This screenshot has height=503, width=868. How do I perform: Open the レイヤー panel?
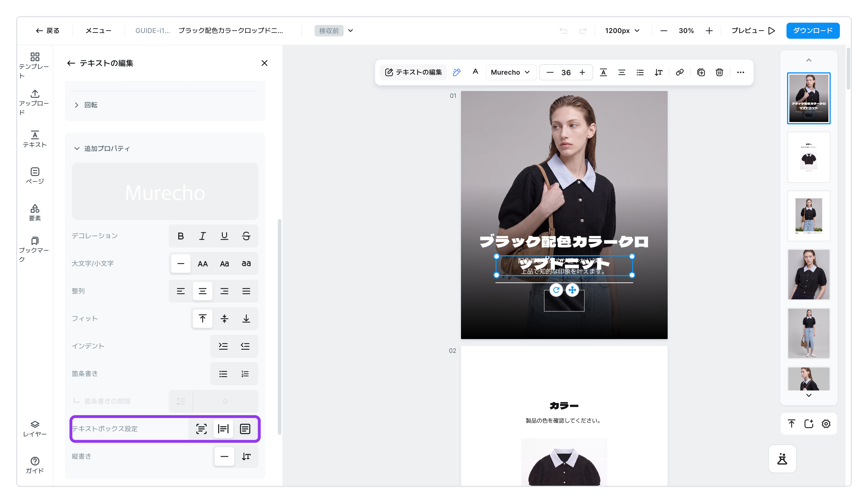click(35, 429)
